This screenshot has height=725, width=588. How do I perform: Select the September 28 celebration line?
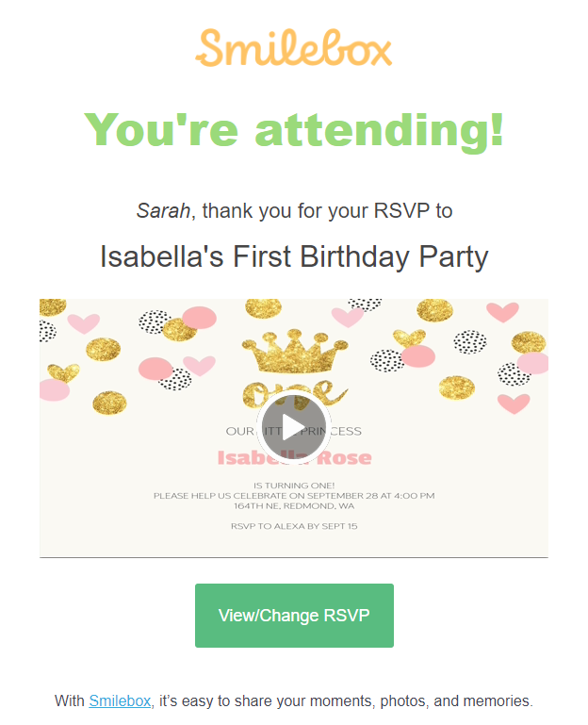294,496
